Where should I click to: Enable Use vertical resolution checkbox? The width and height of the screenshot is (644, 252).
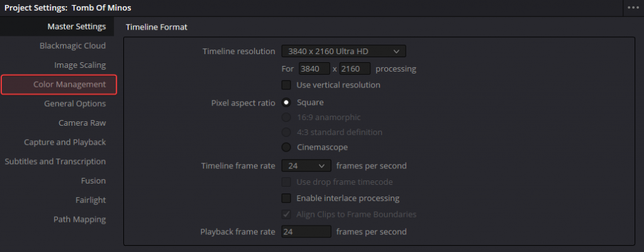coord(286,85)
